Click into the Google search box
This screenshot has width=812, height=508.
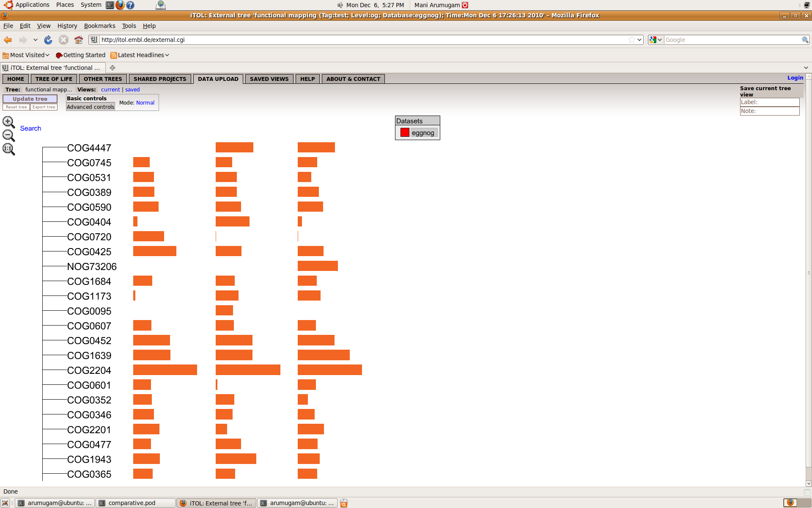click(x=732, y=40)
